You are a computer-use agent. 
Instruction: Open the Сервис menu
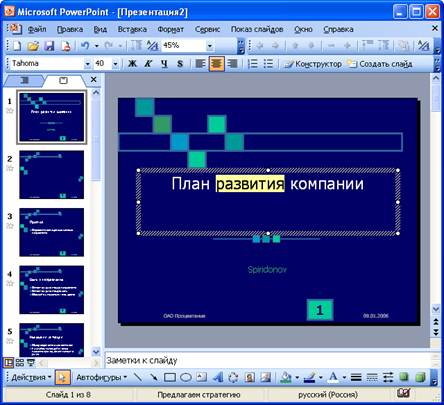(x=207, y=29)
